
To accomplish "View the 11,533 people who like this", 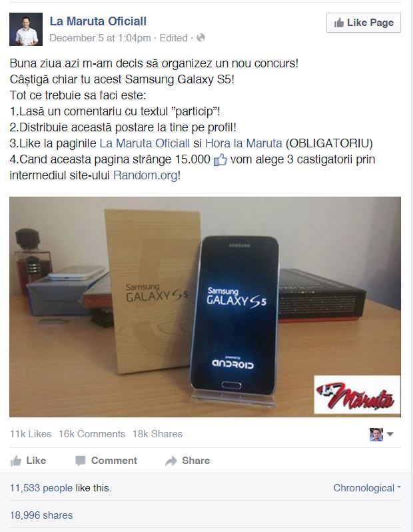I will click(x=41, y=488).
